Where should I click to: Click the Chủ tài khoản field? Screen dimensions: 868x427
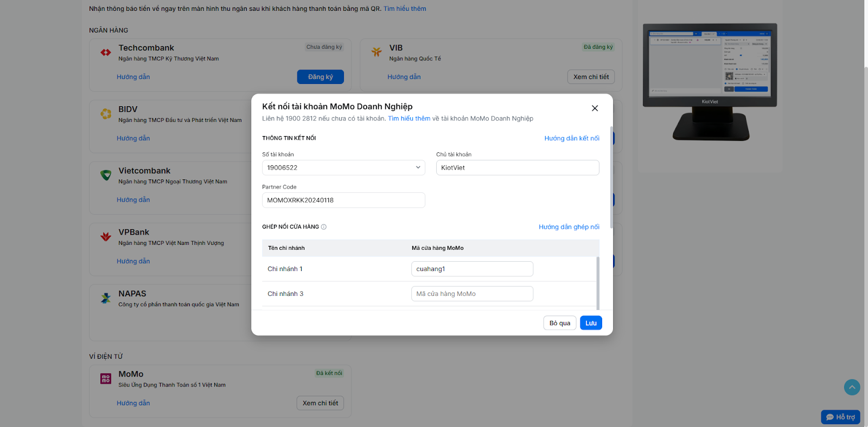[x=517, y=168]
